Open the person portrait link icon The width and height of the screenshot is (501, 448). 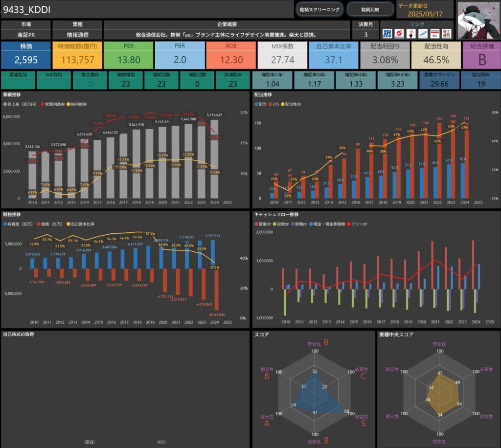coord(411,34)
